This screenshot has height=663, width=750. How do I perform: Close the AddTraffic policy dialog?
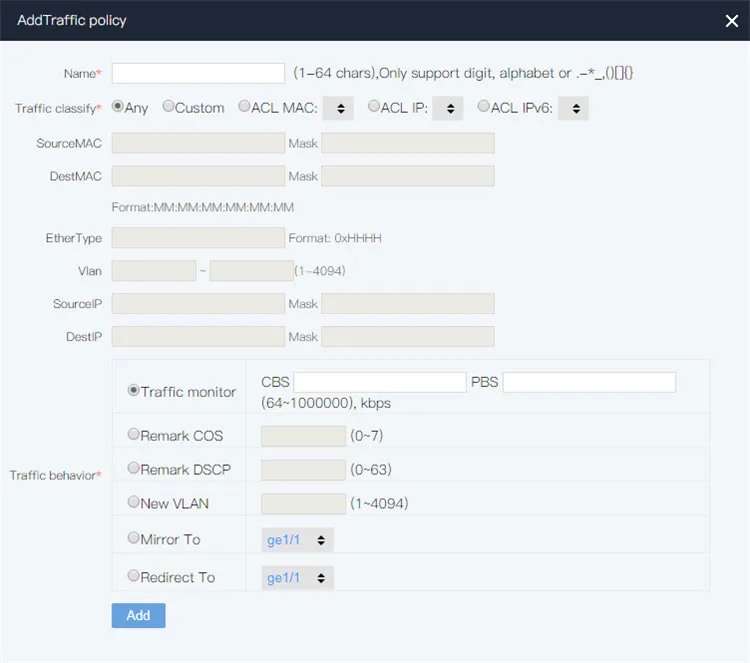[x=731, y=21]
